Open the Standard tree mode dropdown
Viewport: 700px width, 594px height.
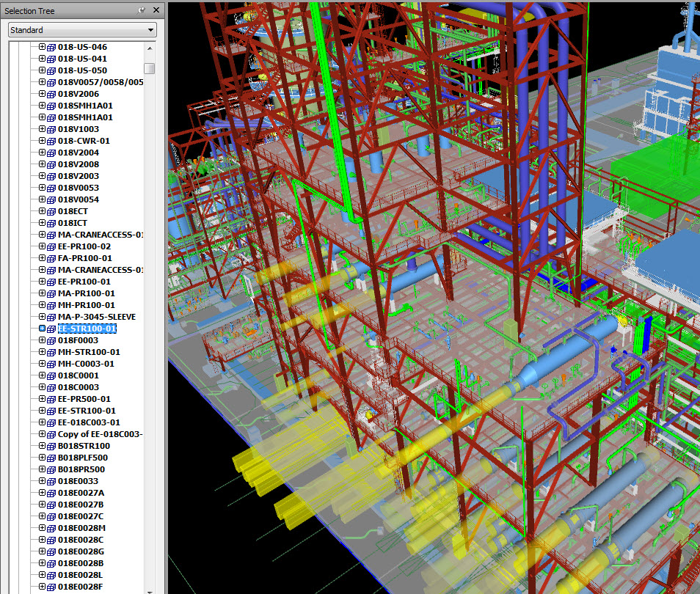(152, 29)
